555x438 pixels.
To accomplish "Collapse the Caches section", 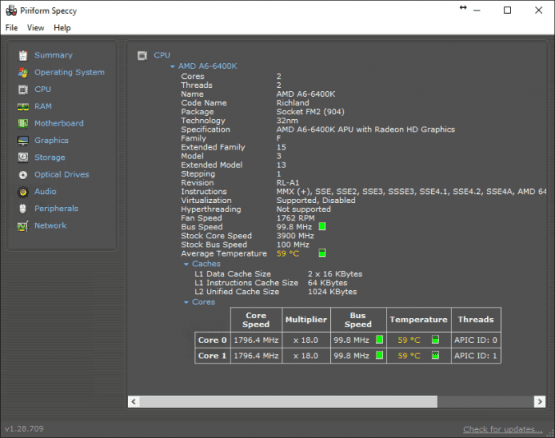I will (186, 264).
